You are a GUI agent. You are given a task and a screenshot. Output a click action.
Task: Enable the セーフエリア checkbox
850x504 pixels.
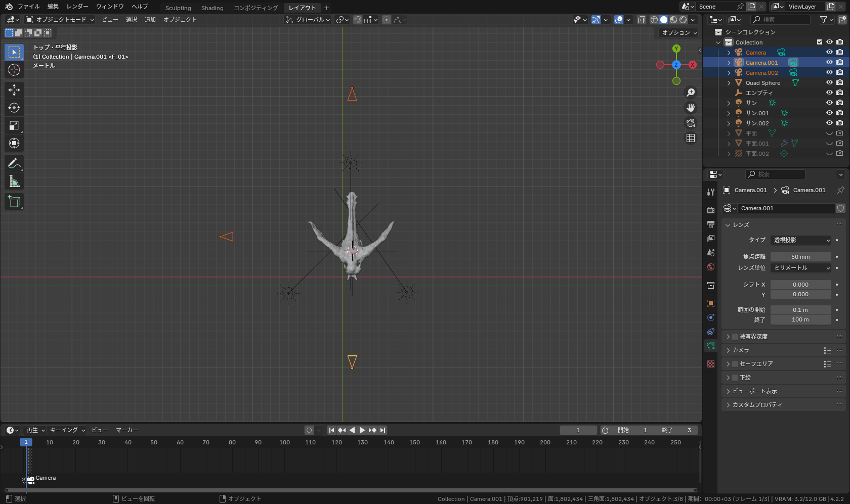click(735, 364)
